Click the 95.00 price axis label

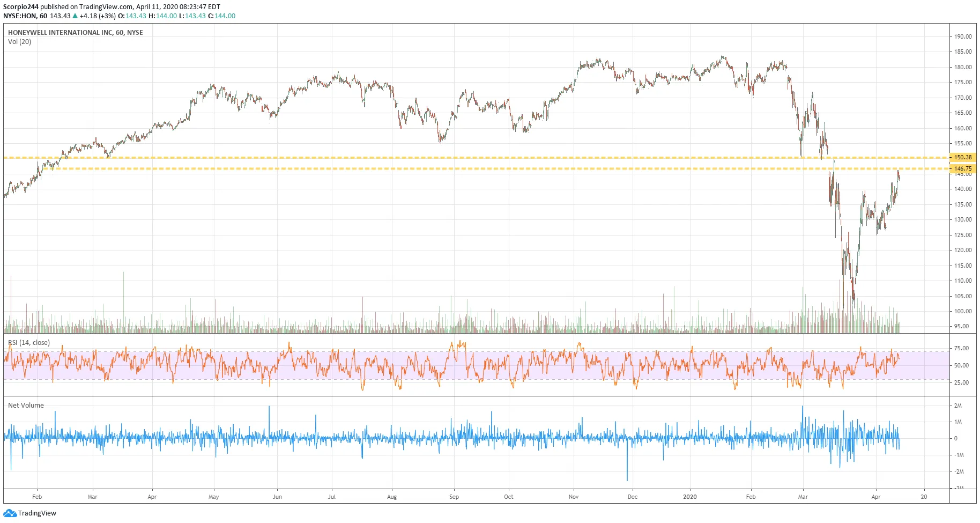[x=961, y=327]
